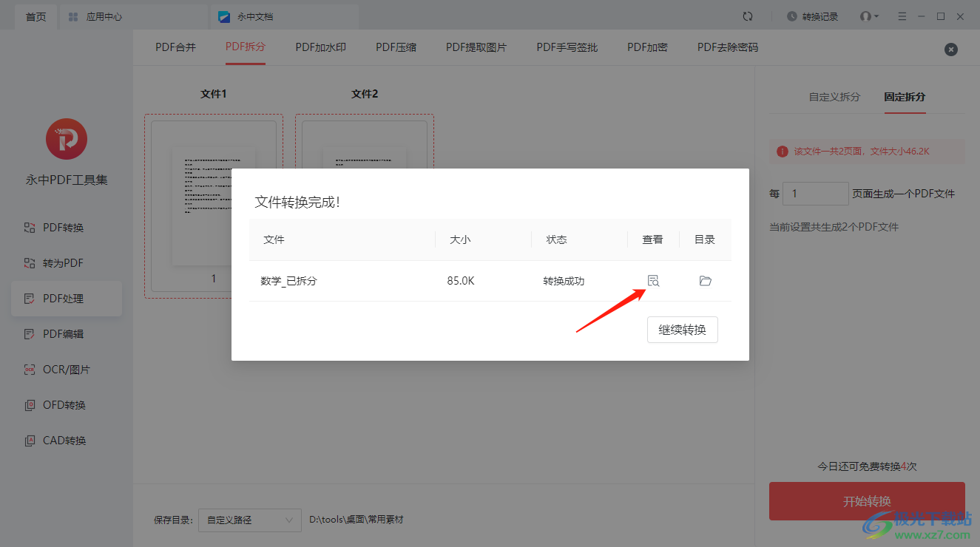This screenshot has height=547, width=980.
Task: Open OCR/图片 in the sidebar
Action: [67, 370]
